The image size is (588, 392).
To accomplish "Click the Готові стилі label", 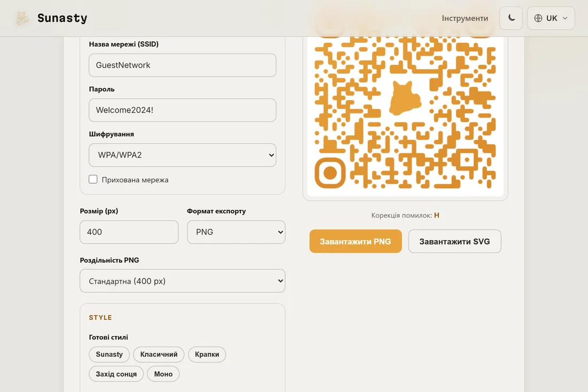I will (109, 337).
